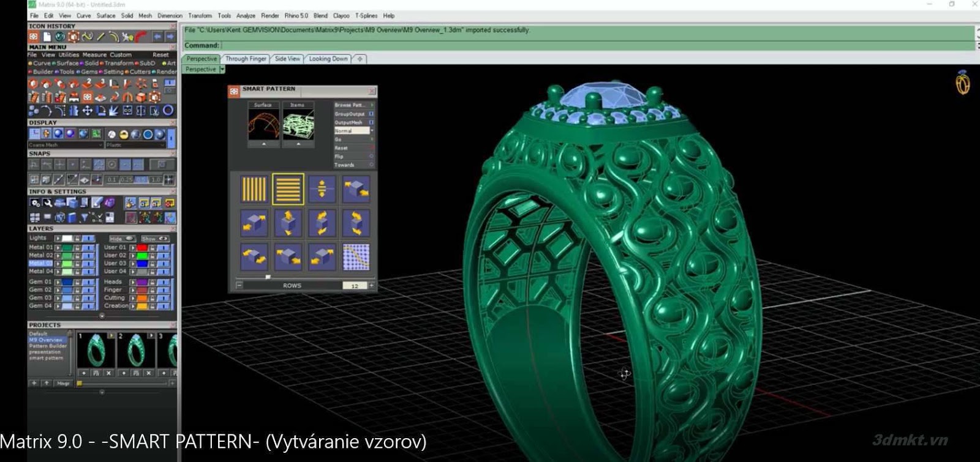Toggle GroupOutput in Smart Pattern
Viewport: 980px width, 462px height.
(371, 114)
